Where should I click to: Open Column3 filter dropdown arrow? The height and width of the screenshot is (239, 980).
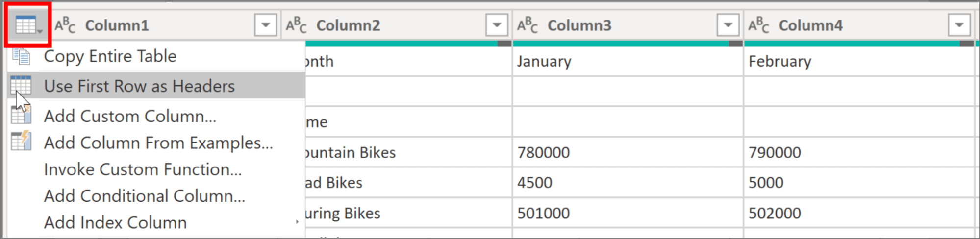(728, 25)
